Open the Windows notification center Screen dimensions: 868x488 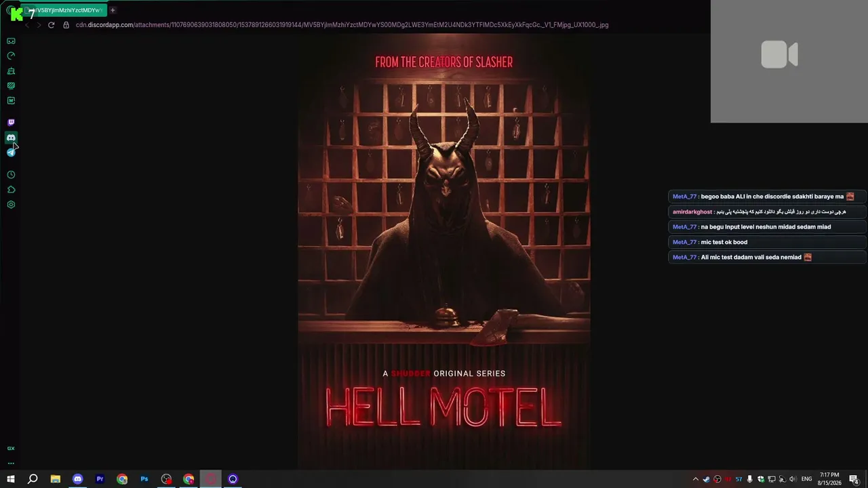[x=854, y=479]
